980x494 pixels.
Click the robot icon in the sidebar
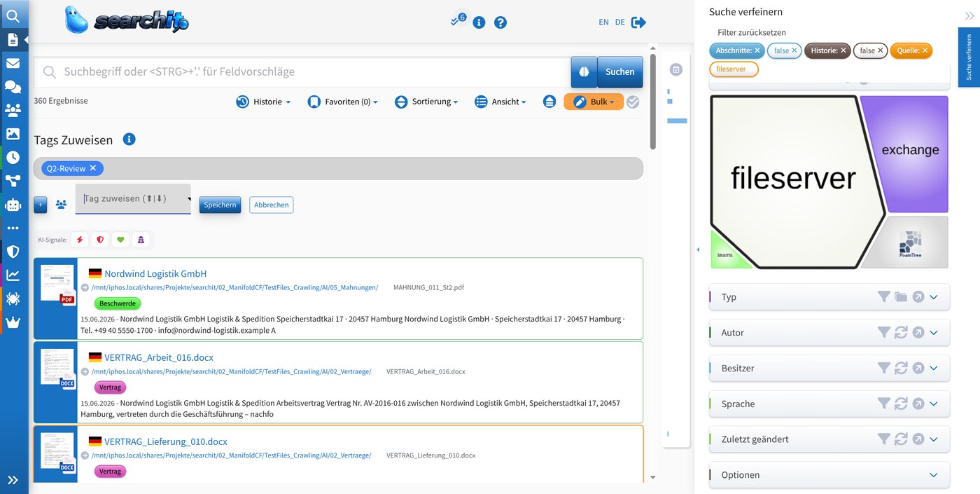(x=13, y=205)
